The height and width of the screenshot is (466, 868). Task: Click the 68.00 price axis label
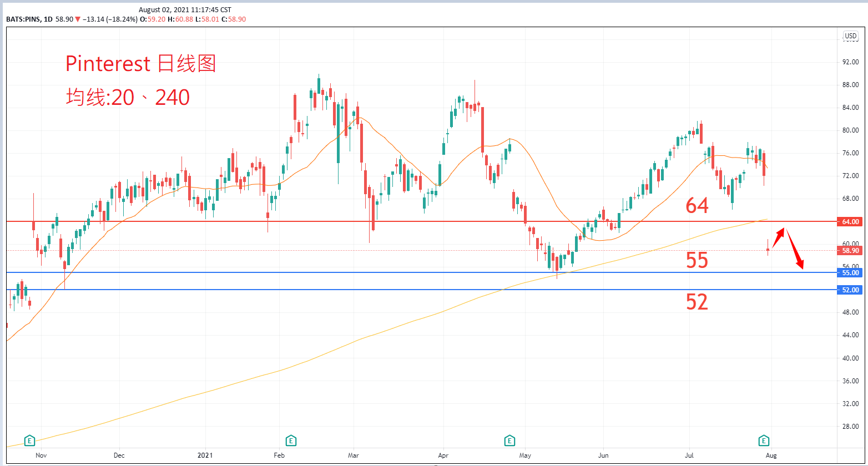pos(851,199)
